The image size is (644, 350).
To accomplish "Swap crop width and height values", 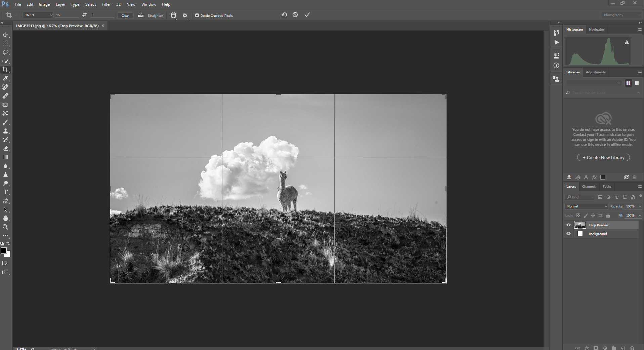I will pyautogui.click(x=84, y=15).
